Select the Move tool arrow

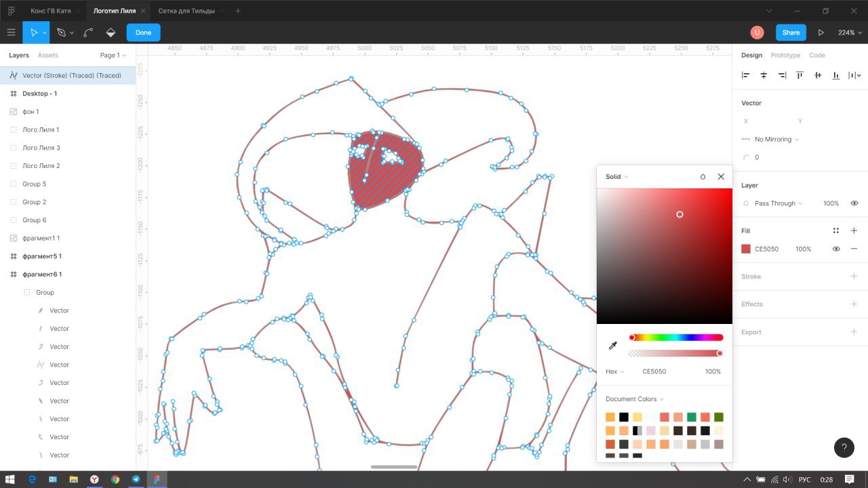pos(33,33)
